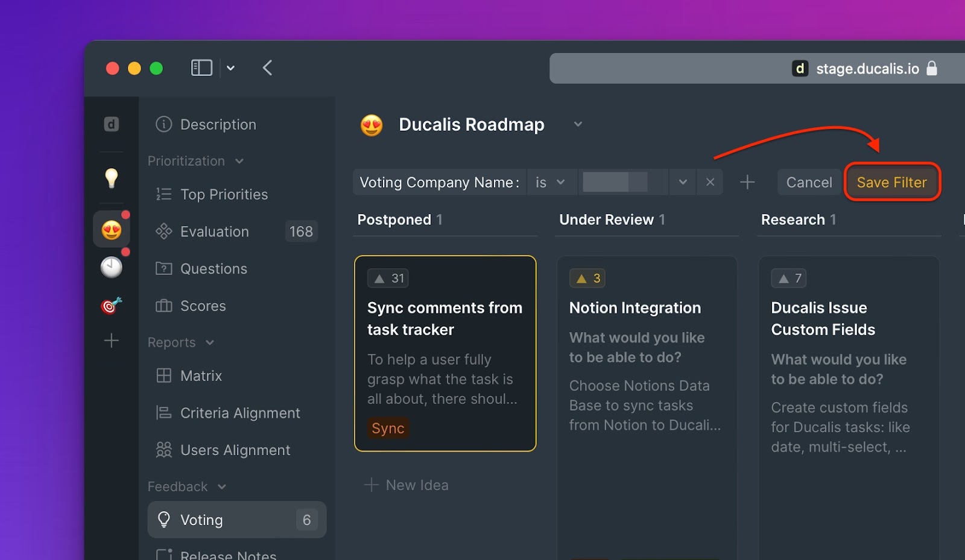
Task: Click the plus icon to add a board
Action: pos(112,341)
